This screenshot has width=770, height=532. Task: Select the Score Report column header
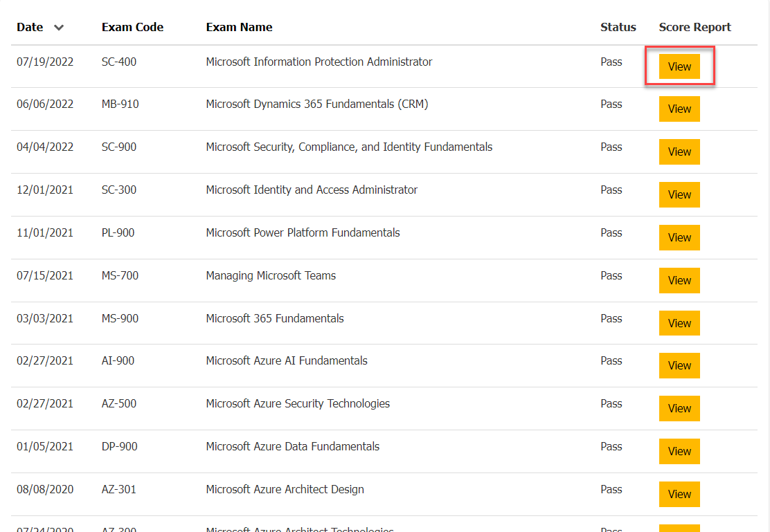(695, 27)
